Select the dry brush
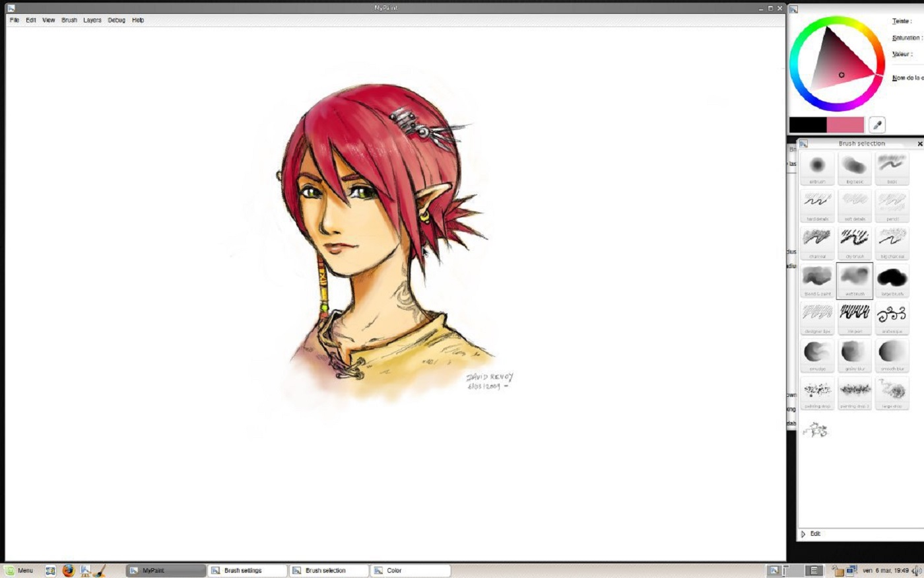 click(855, 238)
